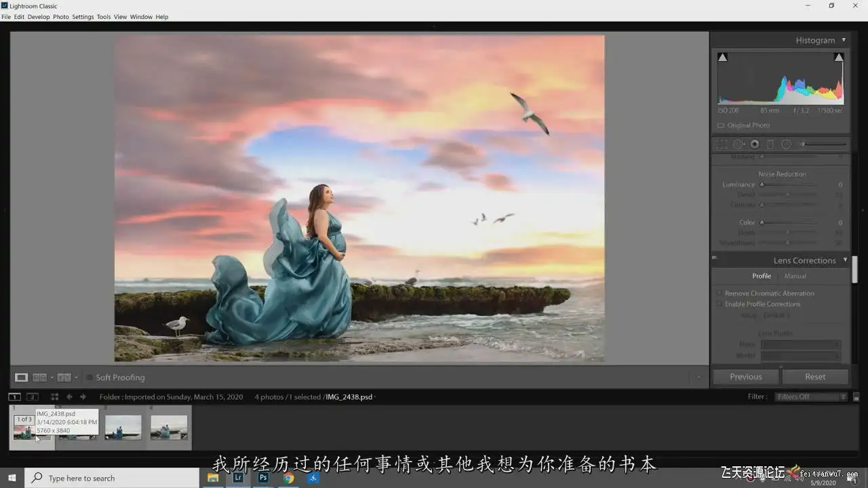
Task: Click the filmstrip source path IMG_2438.psd
Action: pos(350,396)
